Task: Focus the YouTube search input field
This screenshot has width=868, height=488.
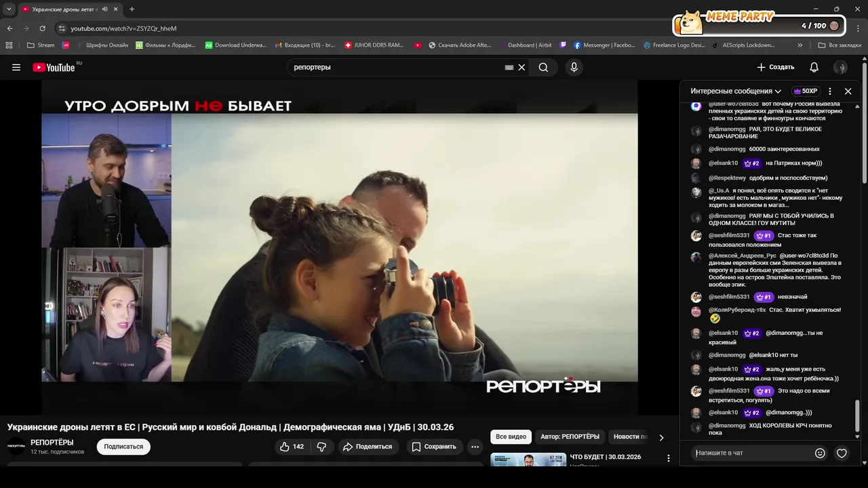Action: pyautogui.click(x=397, y=67)
